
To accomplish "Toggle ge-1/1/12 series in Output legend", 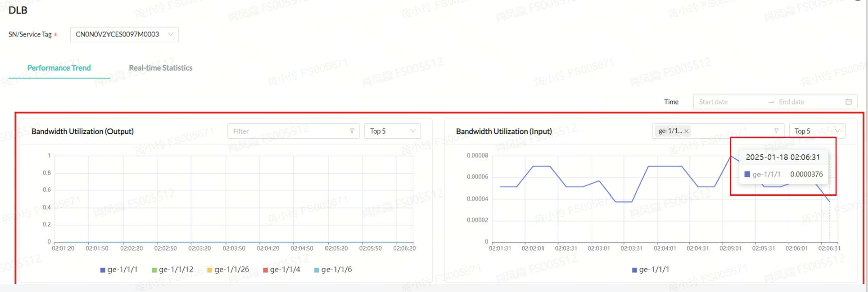I will [x=172, y=270].
